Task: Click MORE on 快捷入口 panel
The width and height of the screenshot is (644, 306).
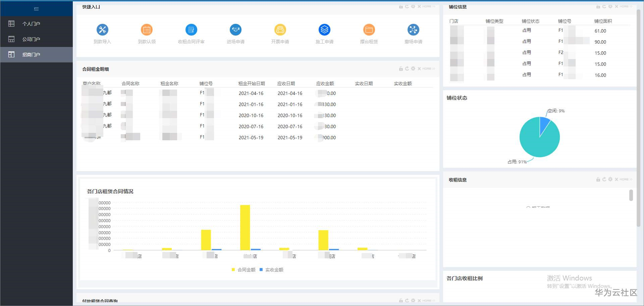Action: point(429,6)
